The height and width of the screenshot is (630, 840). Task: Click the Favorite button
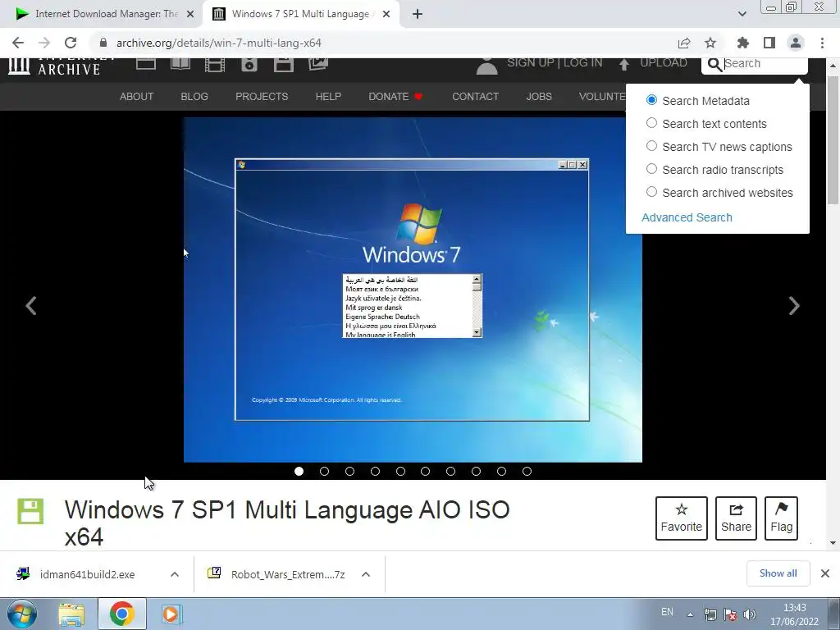pyautogui.click(x=682, y=518)
